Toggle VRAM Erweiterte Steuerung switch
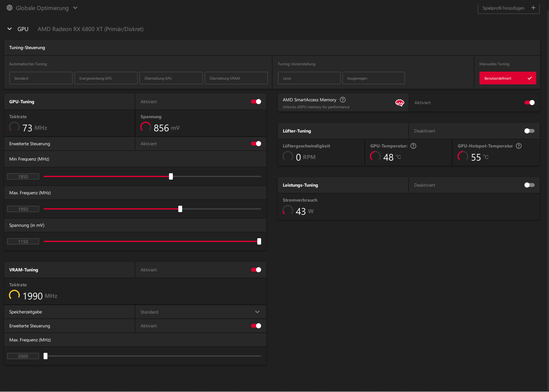 pos(256,326)
